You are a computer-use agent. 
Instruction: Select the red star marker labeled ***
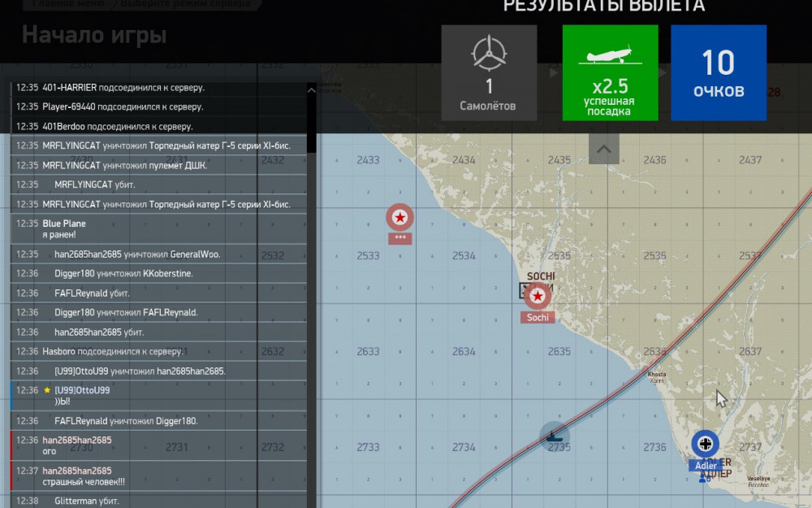point(400,217)
